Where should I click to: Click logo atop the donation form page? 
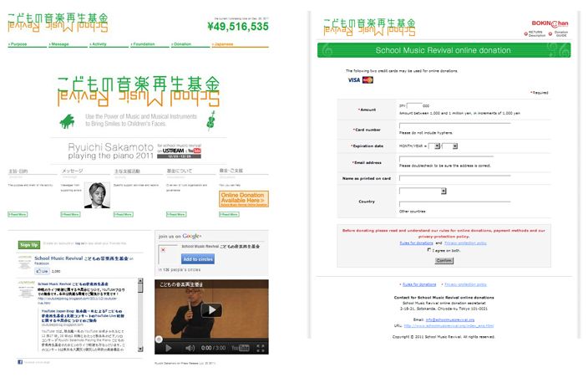tap(369, 28)
